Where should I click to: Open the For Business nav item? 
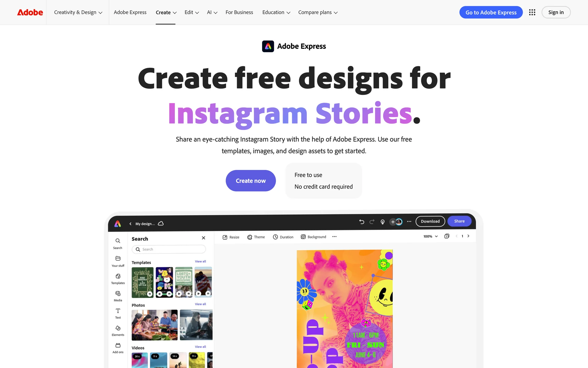click(x=239, y=12)
